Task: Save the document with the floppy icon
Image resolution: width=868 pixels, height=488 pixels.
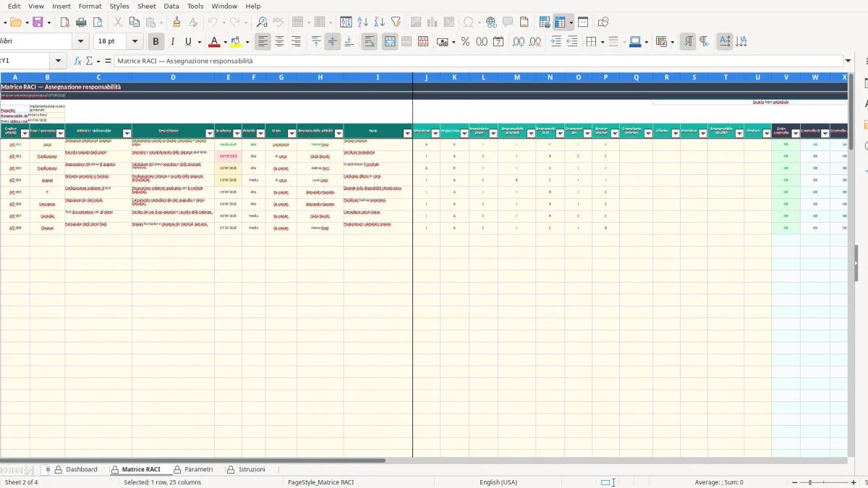Action: (38, 22)
